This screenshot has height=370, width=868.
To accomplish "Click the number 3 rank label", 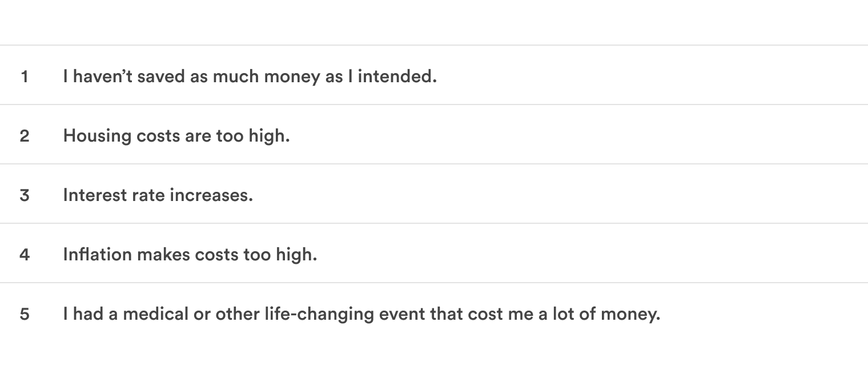I will coord(25,195).
